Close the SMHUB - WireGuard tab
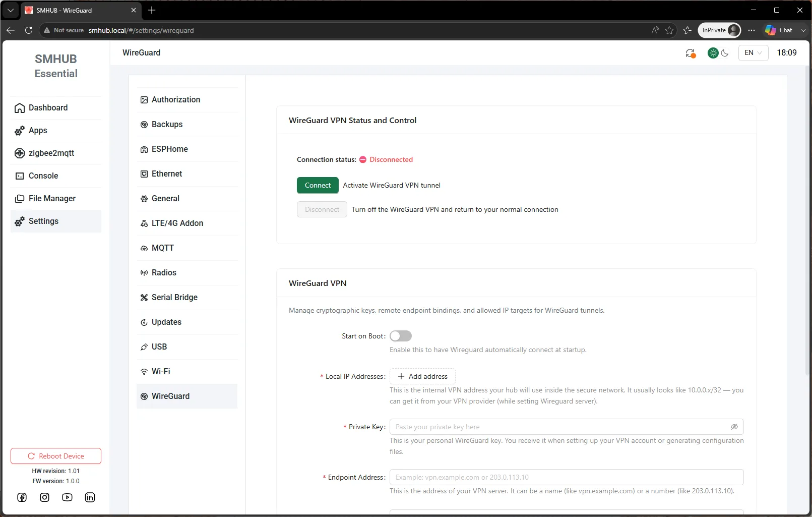 134,10
